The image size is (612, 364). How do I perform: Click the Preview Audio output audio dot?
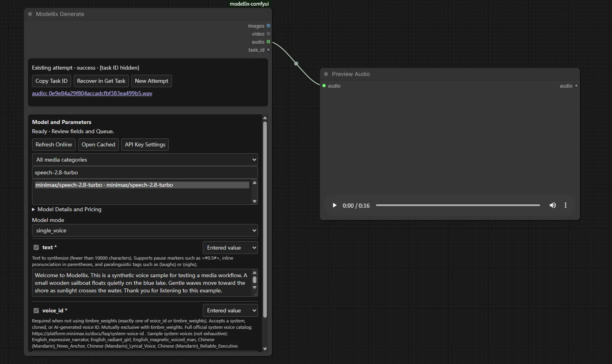pos(576,86)
